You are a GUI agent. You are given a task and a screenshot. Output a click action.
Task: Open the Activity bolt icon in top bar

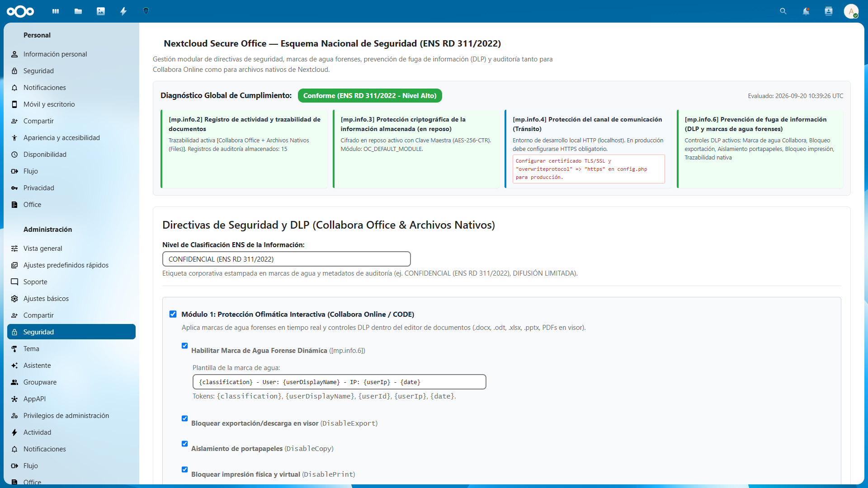[123, 11]
